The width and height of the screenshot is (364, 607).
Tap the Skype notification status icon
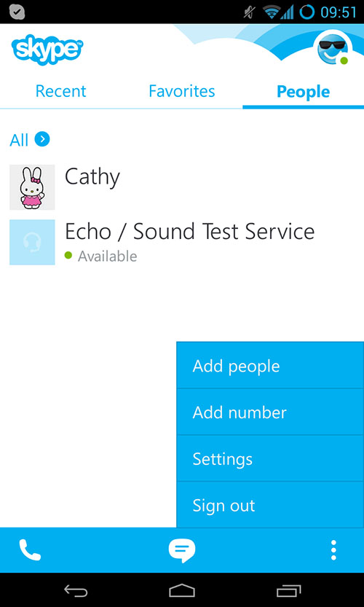(x=17, y=12)
